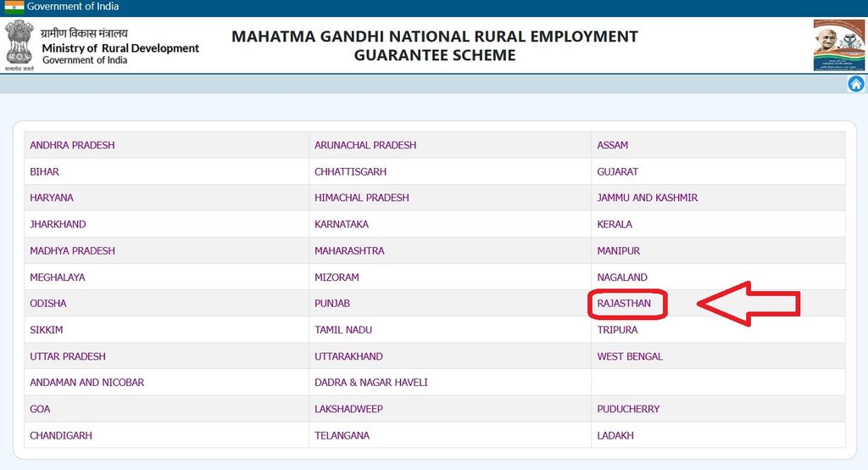This screenshot has width=868, height=470.
Task: Open the Karnataka state link
Action: 342,225
